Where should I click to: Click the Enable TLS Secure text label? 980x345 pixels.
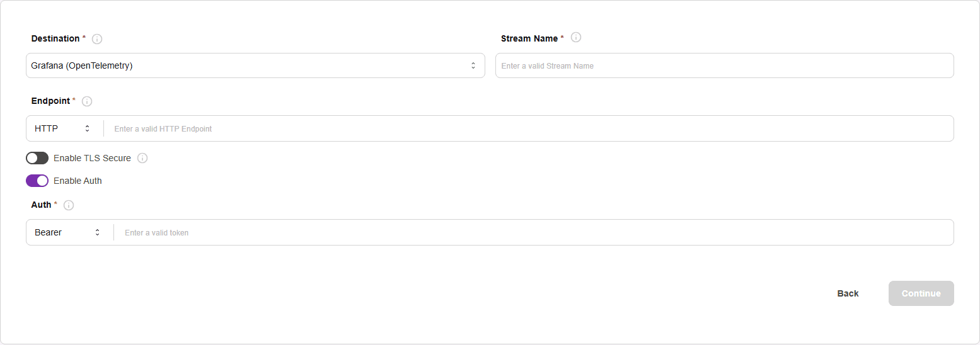[x=92, y=158]
